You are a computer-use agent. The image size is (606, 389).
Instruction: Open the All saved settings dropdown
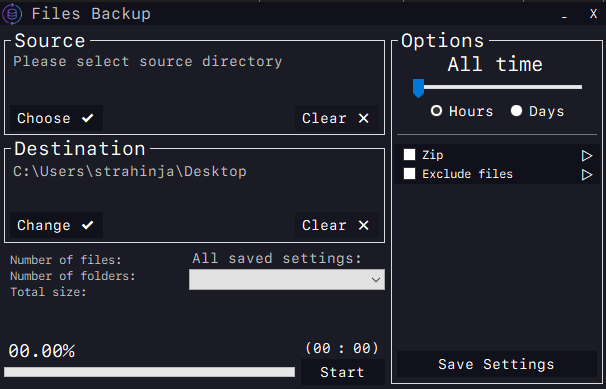tap(287, 279)
